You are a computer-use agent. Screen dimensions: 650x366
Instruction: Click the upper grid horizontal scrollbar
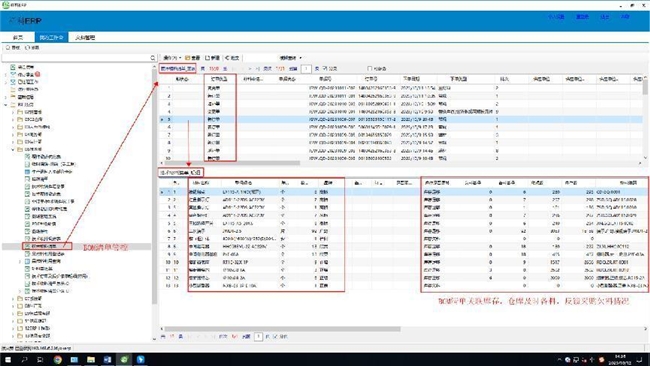pos(232,163)
